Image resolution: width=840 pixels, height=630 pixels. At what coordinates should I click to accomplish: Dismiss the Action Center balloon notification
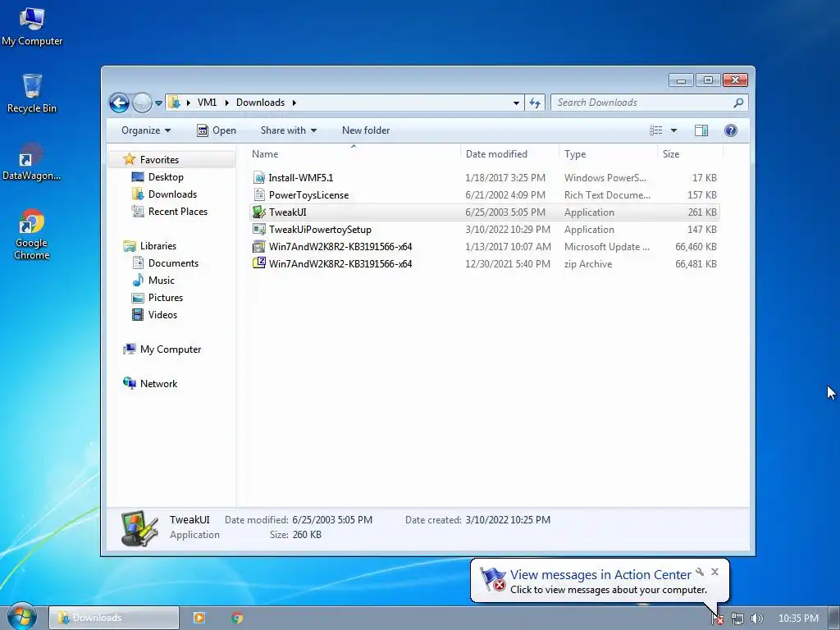(714, 572)
